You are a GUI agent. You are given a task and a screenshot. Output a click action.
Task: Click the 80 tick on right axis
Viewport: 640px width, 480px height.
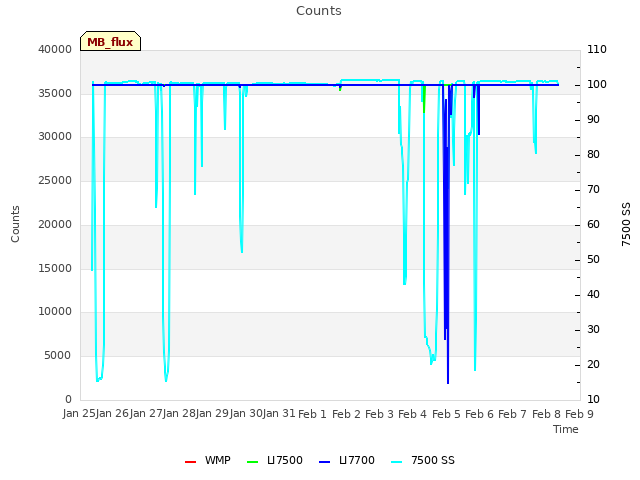tap(593, 154)
